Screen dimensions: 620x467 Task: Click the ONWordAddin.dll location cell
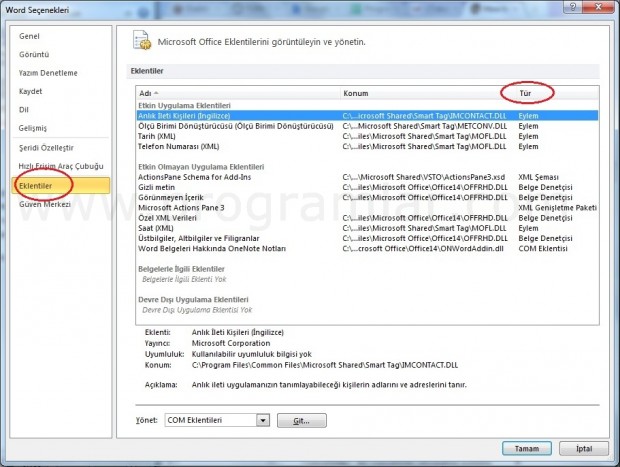(x=423, y=249)
